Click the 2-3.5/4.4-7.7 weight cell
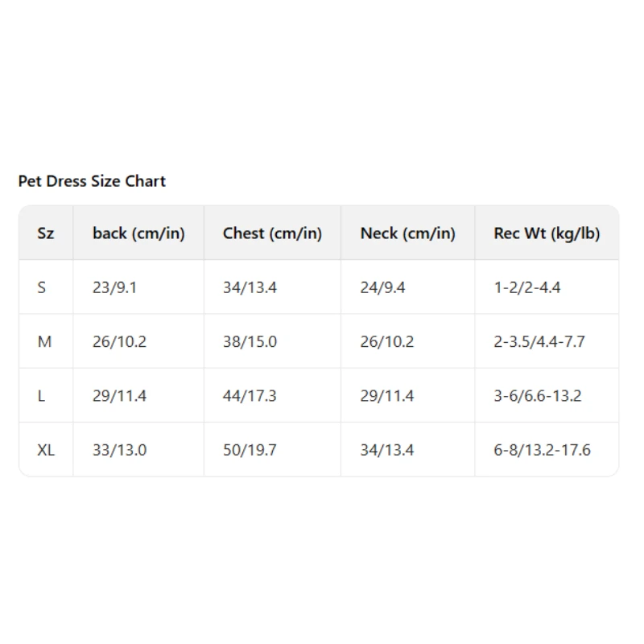644x644 pixels. [539, 341]
